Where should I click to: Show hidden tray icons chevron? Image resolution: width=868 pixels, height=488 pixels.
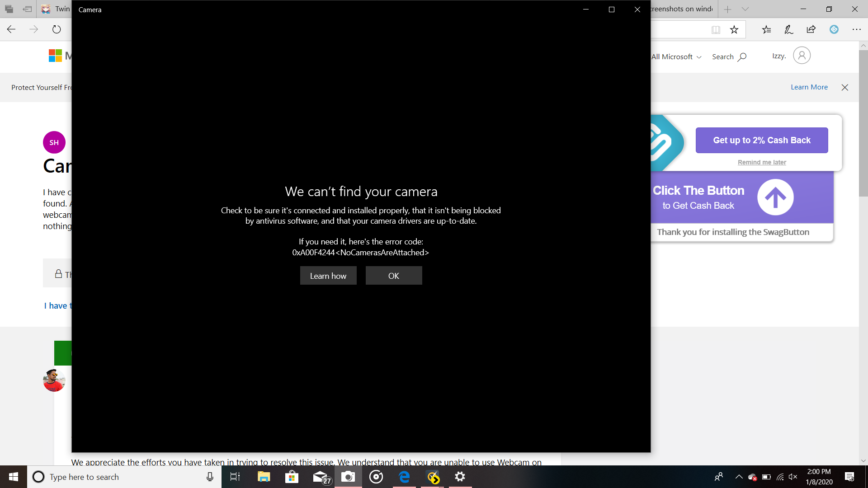[739, 477]
